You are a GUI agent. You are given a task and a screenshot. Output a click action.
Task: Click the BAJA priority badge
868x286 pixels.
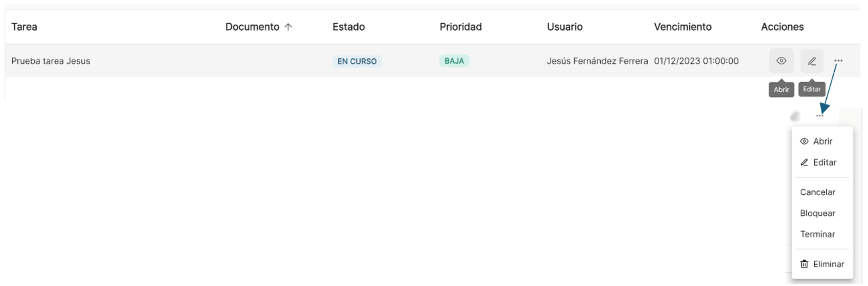coord(454,61)
